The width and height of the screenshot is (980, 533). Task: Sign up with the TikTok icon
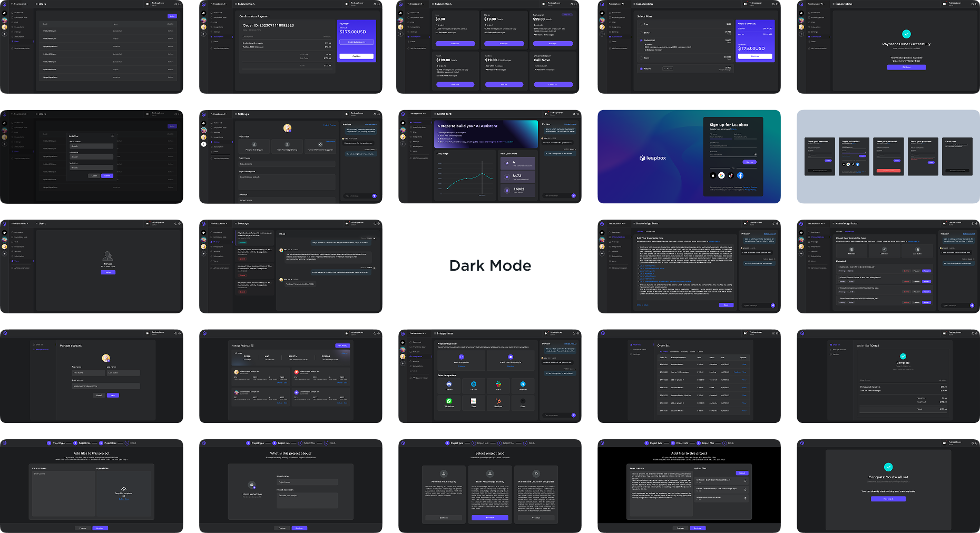731,175
